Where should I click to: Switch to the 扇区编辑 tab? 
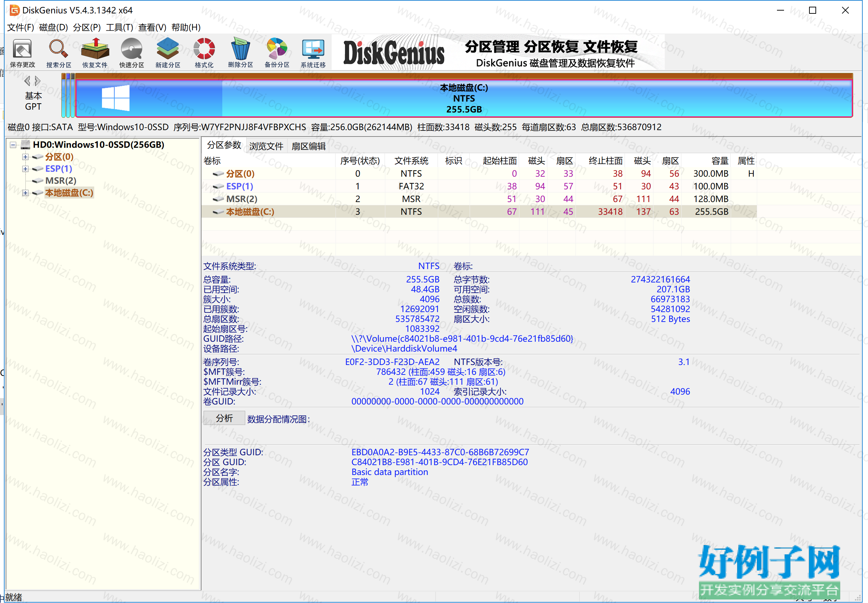tap(308, 146)
